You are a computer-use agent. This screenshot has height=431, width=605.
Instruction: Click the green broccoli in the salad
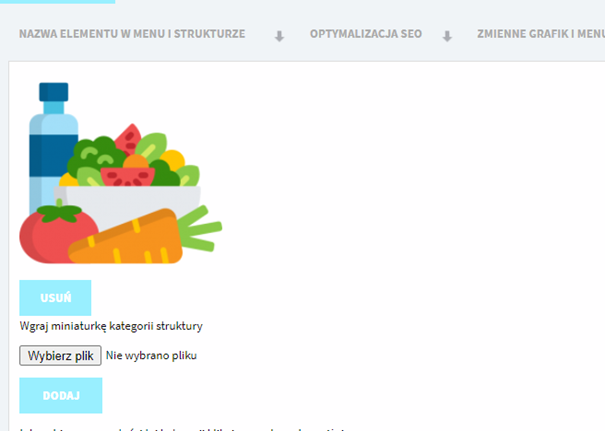[x=95, y=156]
